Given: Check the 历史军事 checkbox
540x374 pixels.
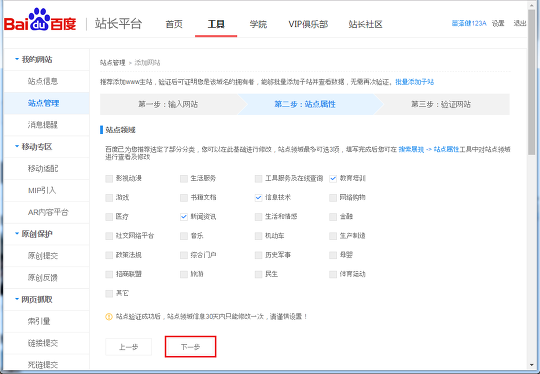Looking at the screenshot, I should (x=259, y=255).
